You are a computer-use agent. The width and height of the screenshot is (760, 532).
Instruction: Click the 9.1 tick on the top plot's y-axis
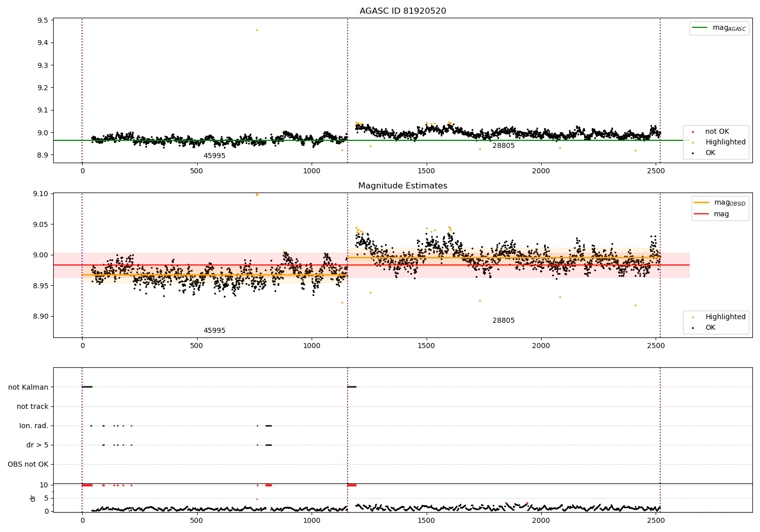click(x=43, y=110)
